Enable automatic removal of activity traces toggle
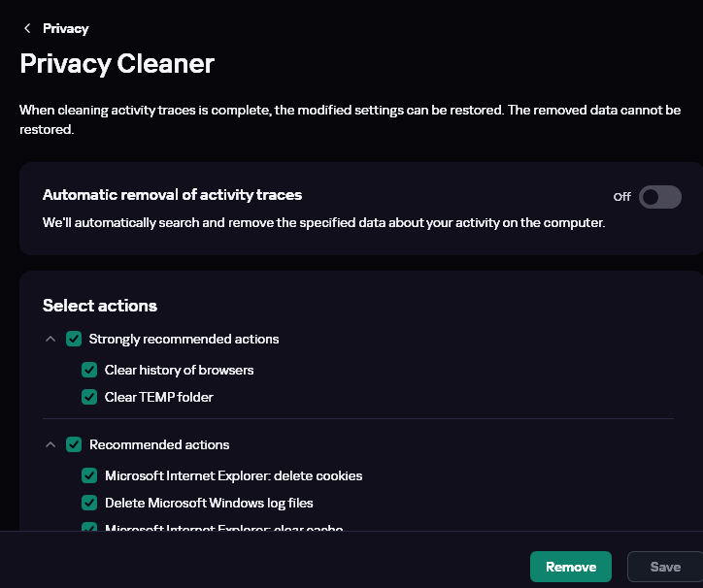The width and height of the screenshot is (703, 588). pos(659,197)
